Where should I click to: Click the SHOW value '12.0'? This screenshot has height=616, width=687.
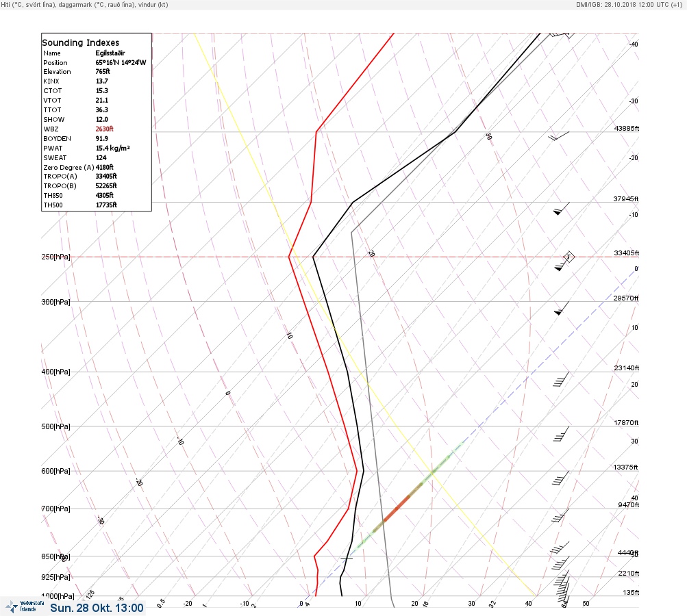point(101,120)
